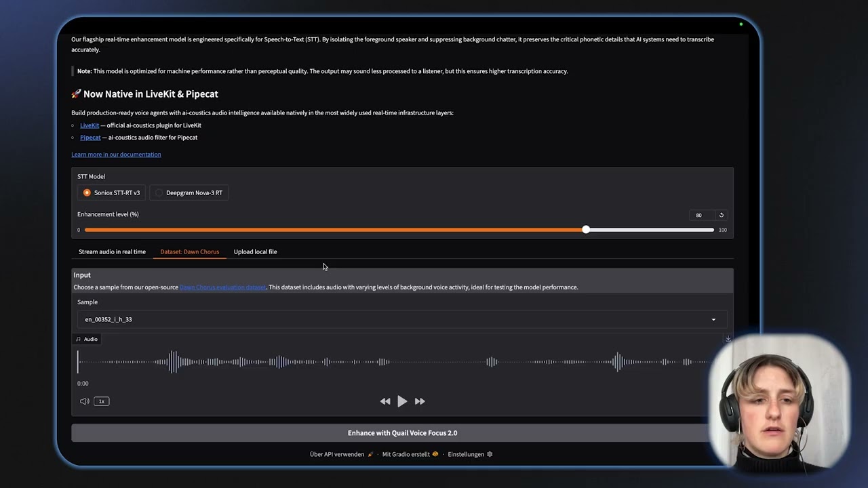Click the Audio label music note icon
The width and height of the screenshot is (868, 488).
tap(79, 339)
